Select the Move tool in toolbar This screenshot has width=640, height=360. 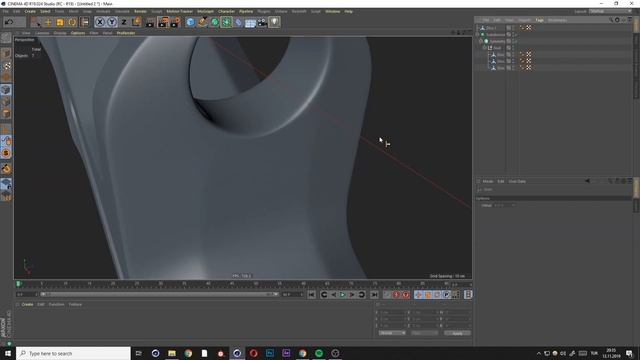(x=48, y=22)
